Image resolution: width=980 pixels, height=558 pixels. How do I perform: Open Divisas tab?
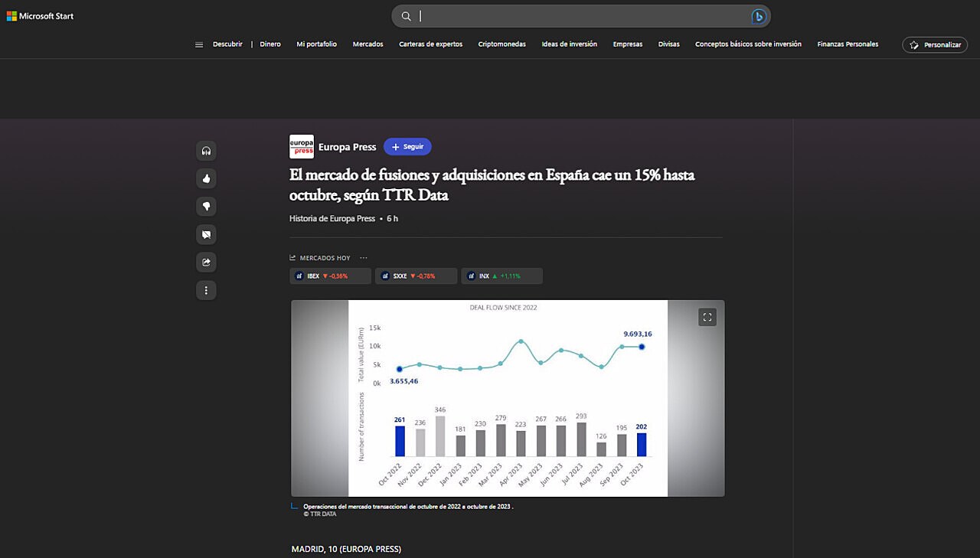[669, 44]
